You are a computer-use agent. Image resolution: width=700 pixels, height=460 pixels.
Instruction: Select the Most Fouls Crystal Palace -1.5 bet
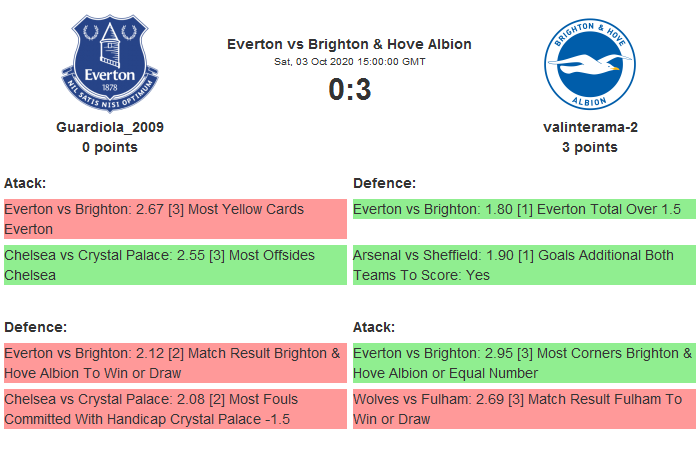coord(175,409)
